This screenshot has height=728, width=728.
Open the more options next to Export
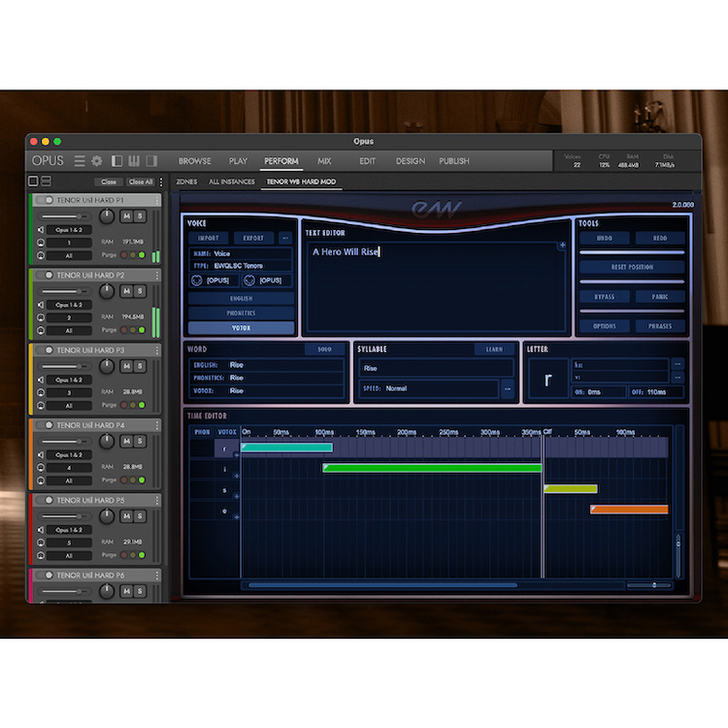(285, 238)
